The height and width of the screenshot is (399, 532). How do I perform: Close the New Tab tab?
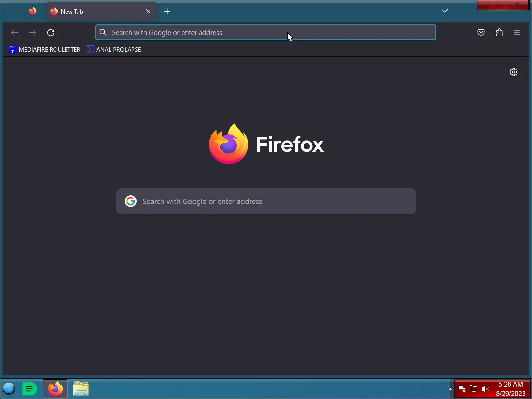148,11
